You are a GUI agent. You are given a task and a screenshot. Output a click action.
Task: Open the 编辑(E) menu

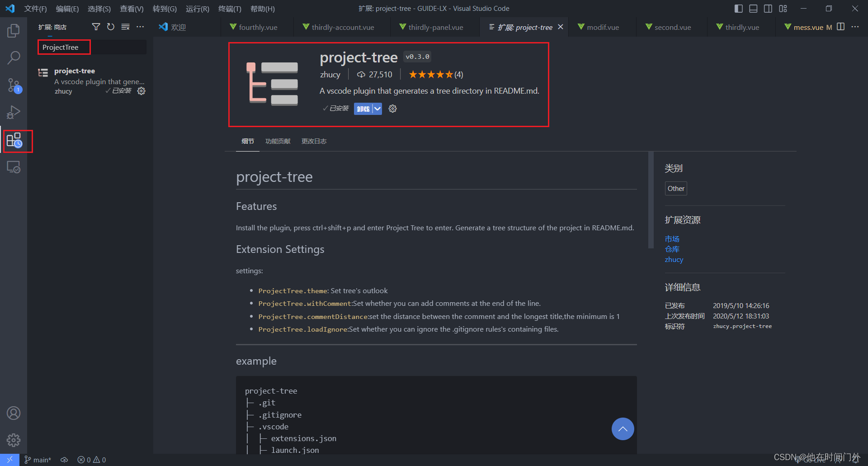[x=67, y=9]
